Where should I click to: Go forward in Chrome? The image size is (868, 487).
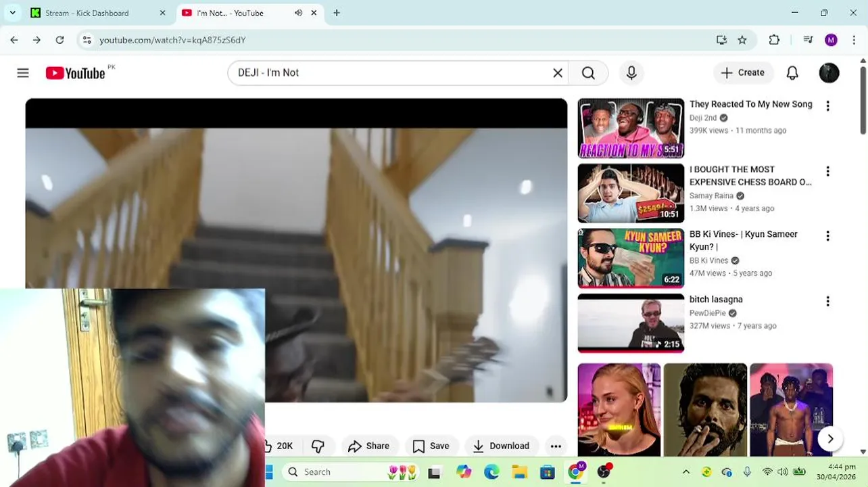37,40
